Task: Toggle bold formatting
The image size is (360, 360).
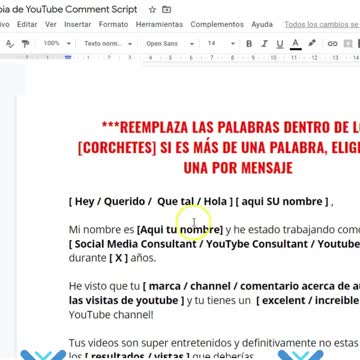Action: pos(249,44)
